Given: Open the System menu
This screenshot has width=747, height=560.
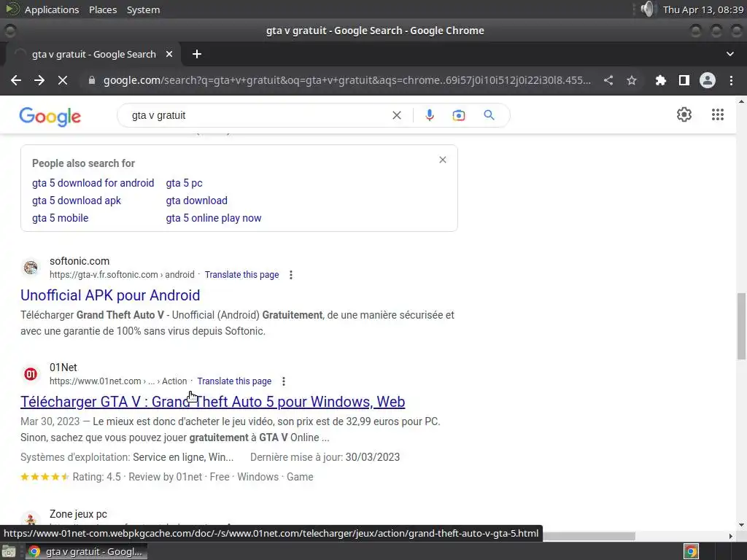Looking at the screenshot, I should click(143, 9).
